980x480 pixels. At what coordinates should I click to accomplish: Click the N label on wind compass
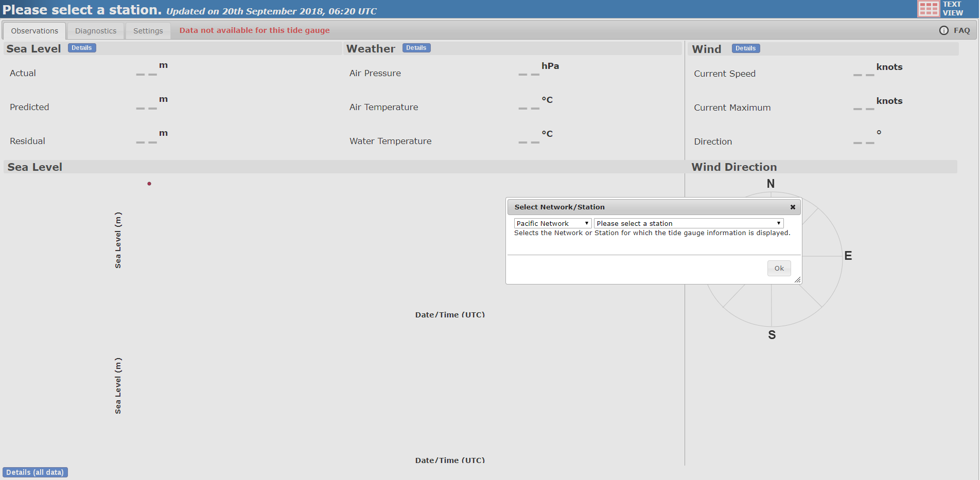coord(771,184)
